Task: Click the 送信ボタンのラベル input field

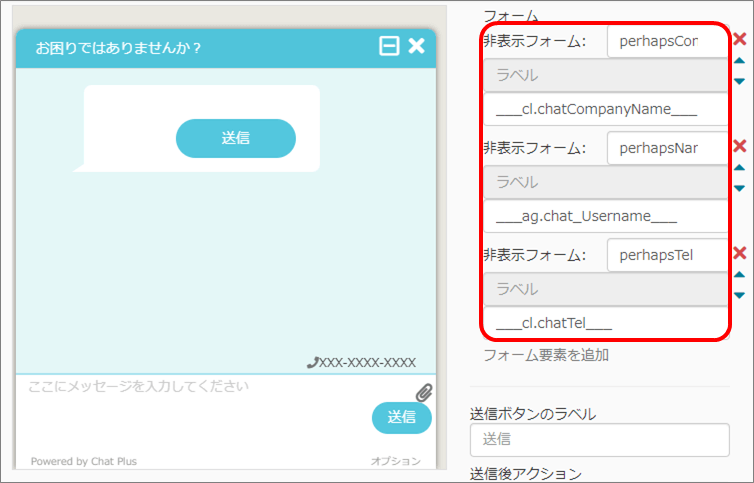Action: click(600, 440)
